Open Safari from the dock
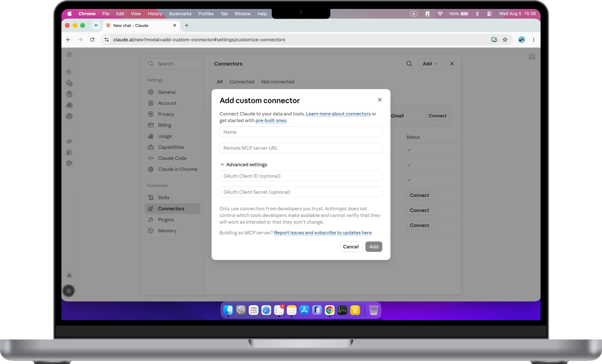This screenshot has height=364, width=602. click(266, 310)
